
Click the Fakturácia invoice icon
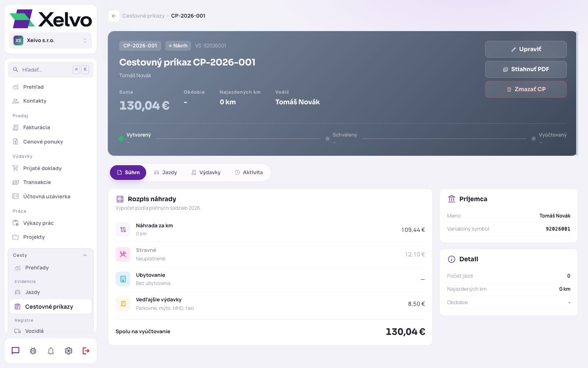[16, 128]
